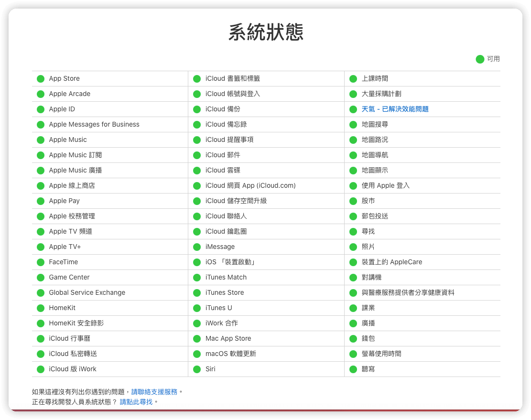Click the iCloud 行事曆 entry
This screenshot has width=531, height=420.
(69, 338)
